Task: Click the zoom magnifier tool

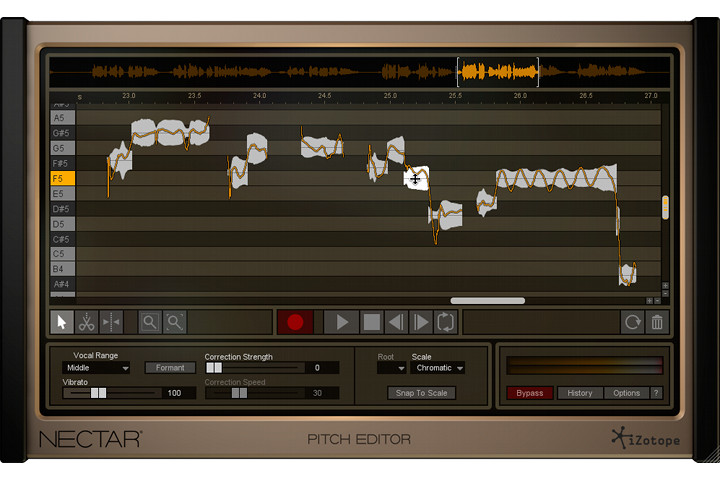Action: [x=149, y=322]
